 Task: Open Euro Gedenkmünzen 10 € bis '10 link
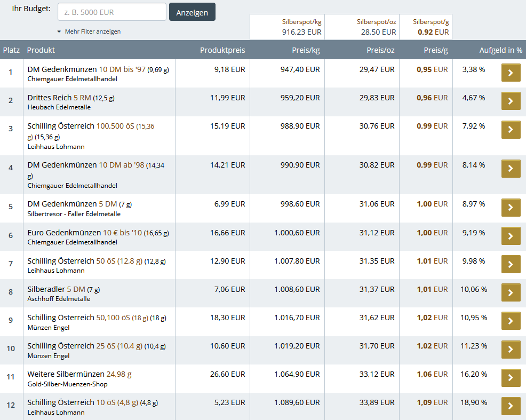tap(98, 233)
